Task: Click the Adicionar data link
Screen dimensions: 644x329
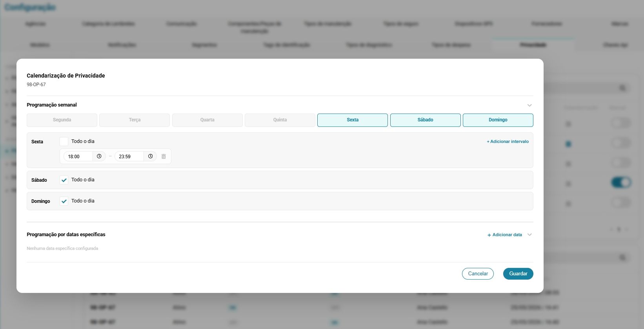Action: [x=505, y=235]
